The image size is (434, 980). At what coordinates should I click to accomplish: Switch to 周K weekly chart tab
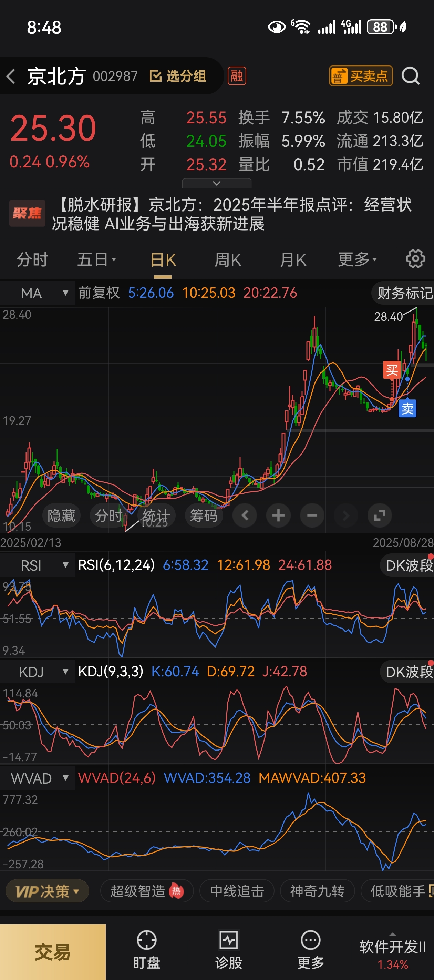pyautogui.click(x=228, y=260)
